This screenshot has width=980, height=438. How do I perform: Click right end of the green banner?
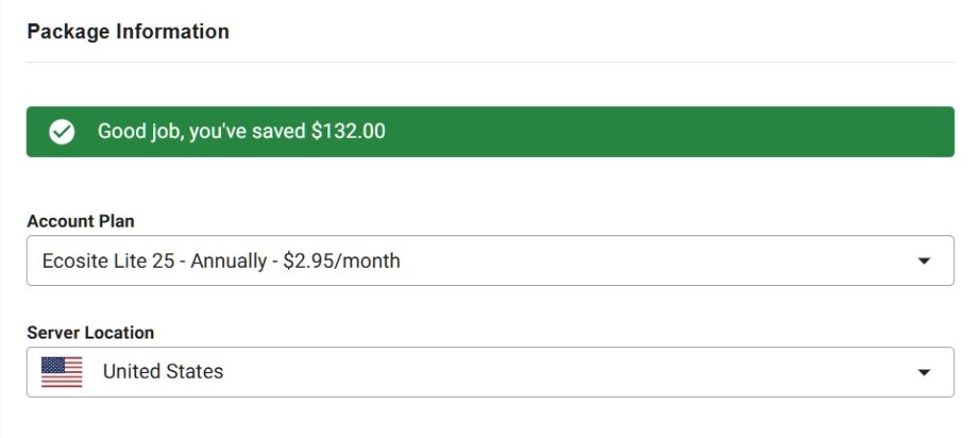click(x=933, y=132)
